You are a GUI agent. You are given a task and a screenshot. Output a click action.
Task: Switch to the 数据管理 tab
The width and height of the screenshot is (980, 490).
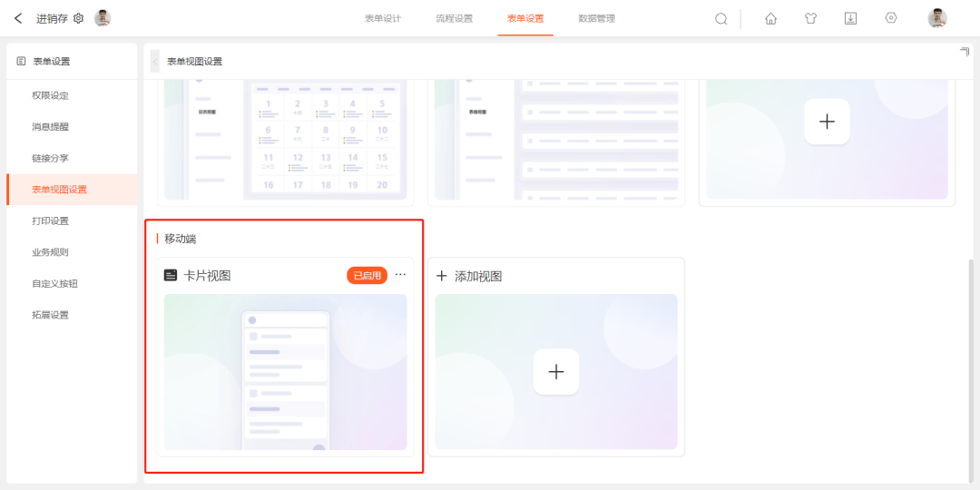coord(597,19)
